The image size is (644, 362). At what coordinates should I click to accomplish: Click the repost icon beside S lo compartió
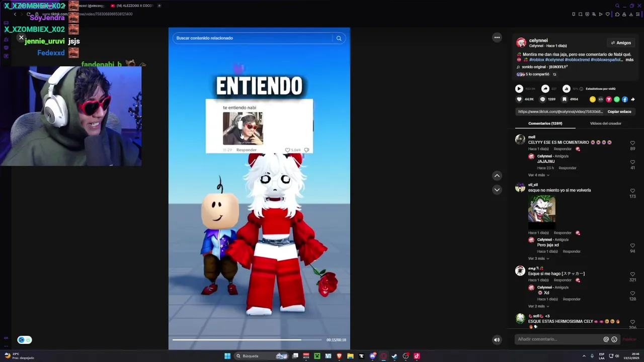pyautogui.click(x=554, y=74)
